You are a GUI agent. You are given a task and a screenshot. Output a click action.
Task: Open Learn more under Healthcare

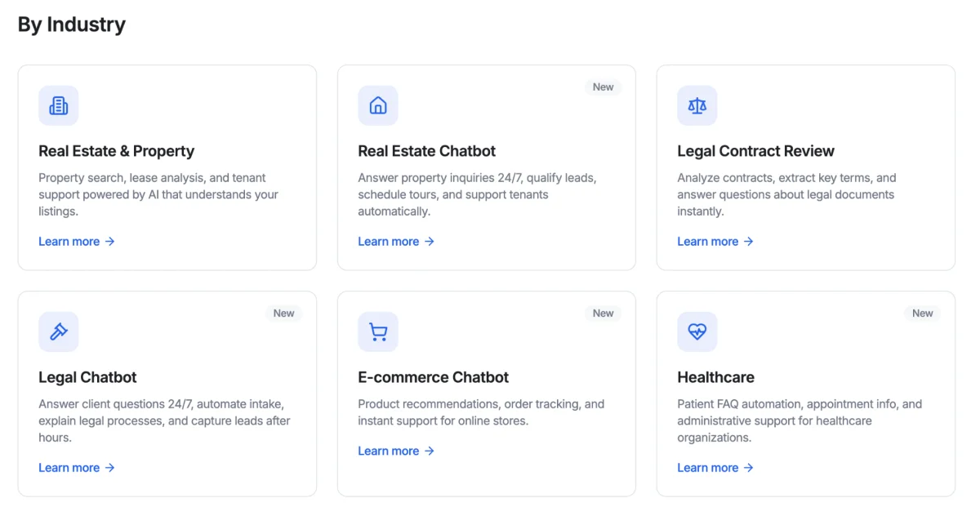708,467
